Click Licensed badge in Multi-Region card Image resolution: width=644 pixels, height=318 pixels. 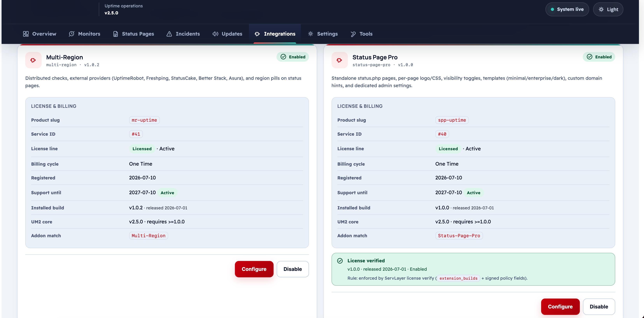tap(142, 149)
